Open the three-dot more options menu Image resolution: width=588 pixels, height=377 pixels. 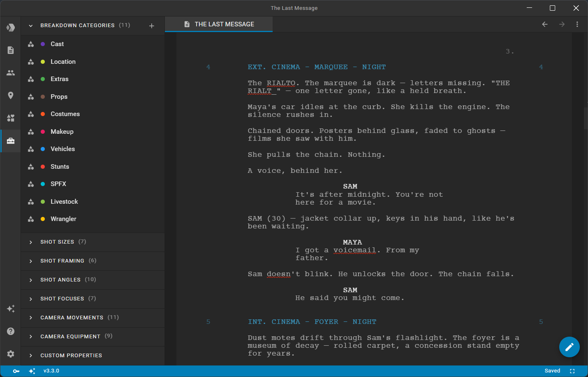[x=577, y=24]
